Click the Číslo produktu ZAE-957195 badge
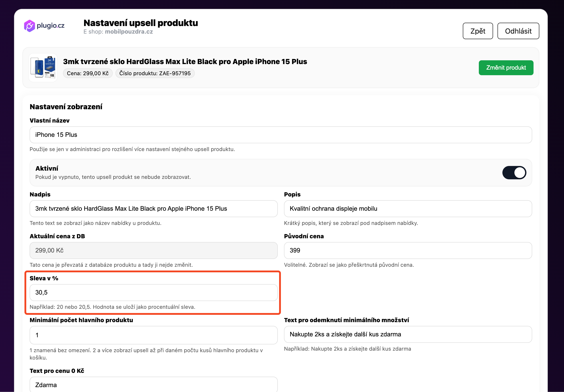 (x=155, y=73)
